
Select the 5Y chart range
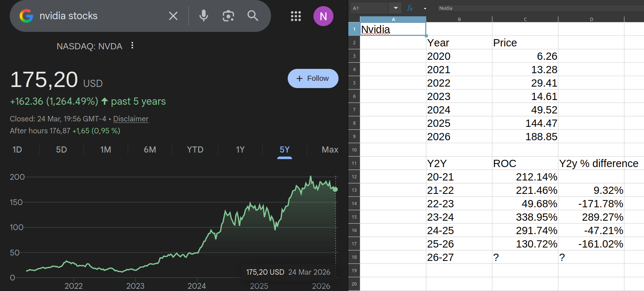pyautogui.click(x=284, y=150)
